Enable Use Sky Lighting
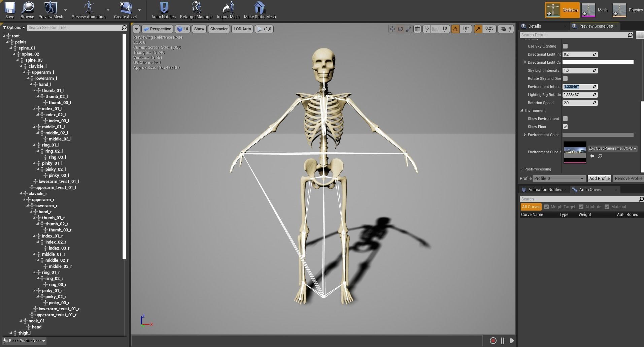644x347 pixels. tap(565, 46)
